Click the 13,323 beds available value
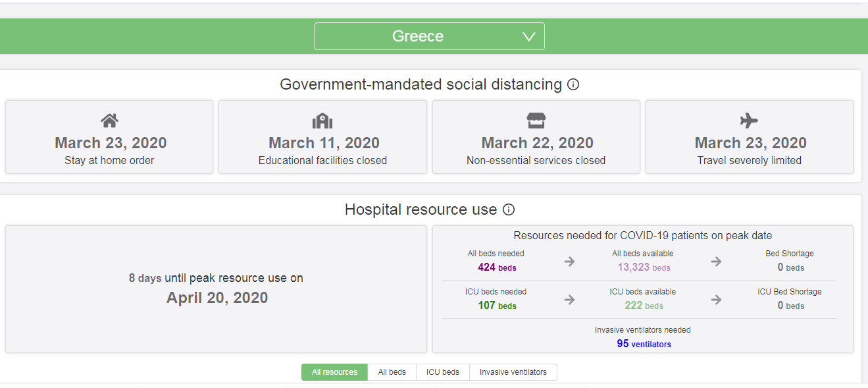The width and height of the screenshot is (868, 388). pyautogui.click(x=644, y=267)
